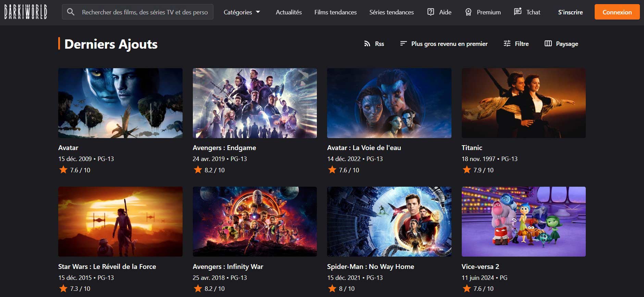Click the Darkiworld logo
This screenshot has width=644, height=297.
click(x=26, y=12)
